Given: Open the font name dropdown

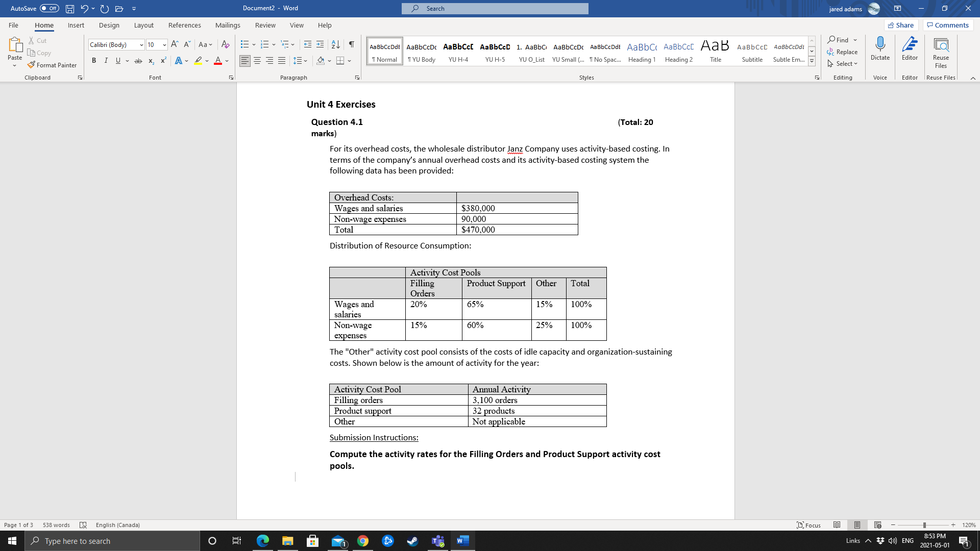Looking at the screenshot, I should point(141,45).
